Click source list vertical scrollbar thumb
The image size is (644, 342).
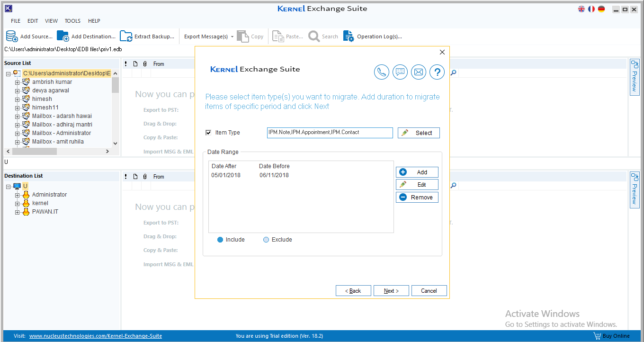115,85
